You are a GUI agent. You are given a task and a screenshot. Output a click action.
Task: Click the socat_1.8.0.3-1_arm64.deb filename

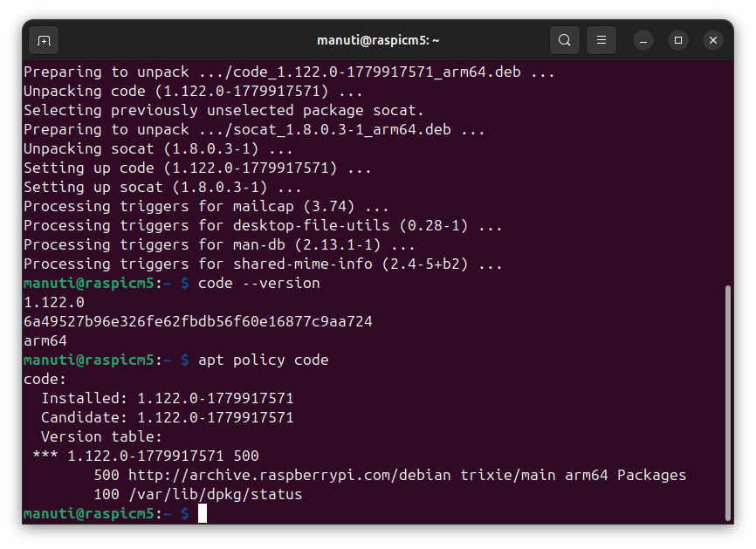(x=342, y=130)
